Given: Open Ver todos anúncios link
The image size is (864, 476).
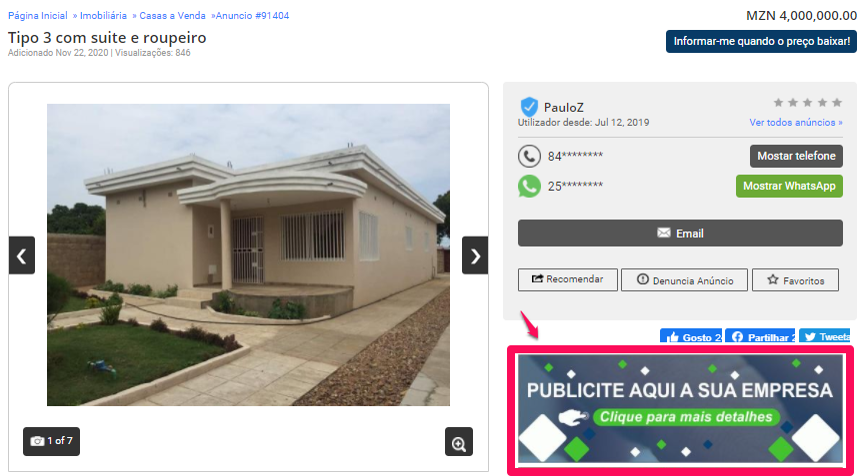Looking at the screenshot, I should [x=796, y=122].
